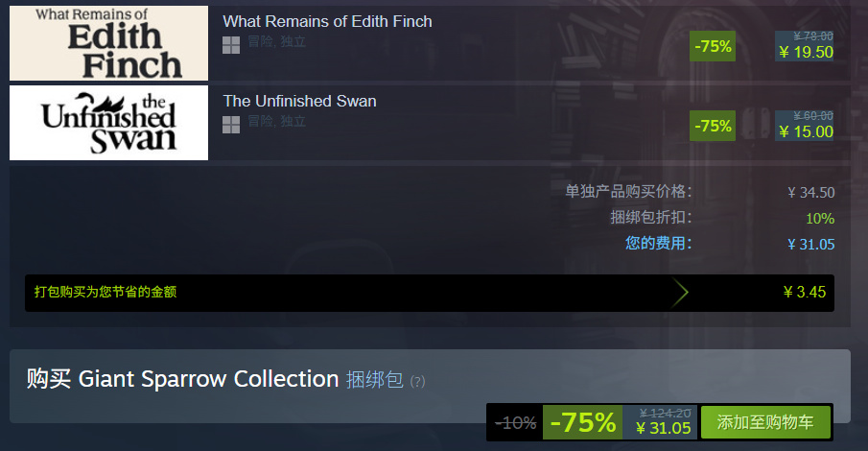This screenshot has width=868, height=451.
Task: Click the 冒险, 独立 tags under Edith Finch
Action: pos(276,41)
